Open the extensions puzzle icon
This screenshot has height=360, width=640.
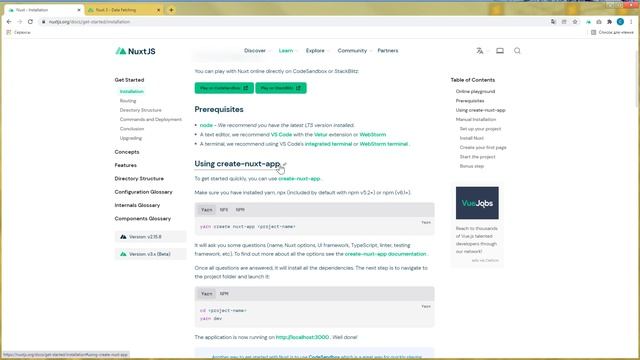[609, 22]
